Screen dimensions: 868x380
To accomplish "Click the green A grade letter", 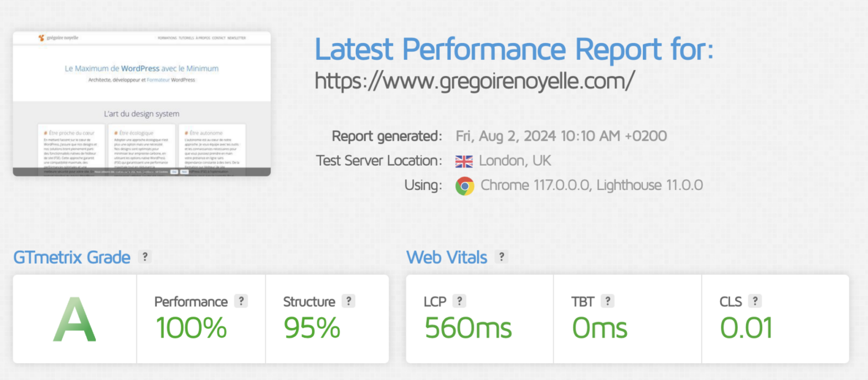I will pos(75,320).
